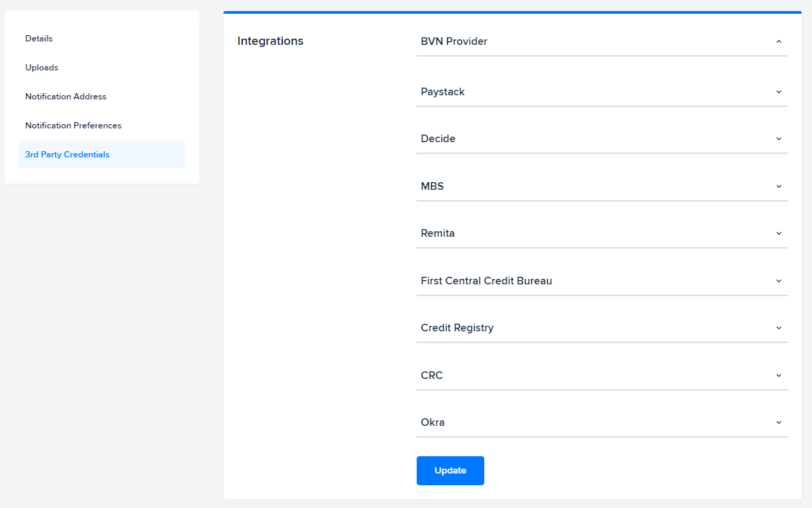Expand the Credit Registry chevron
The height and width of the screenshot is (508, 812).
[x=778, y=328]
